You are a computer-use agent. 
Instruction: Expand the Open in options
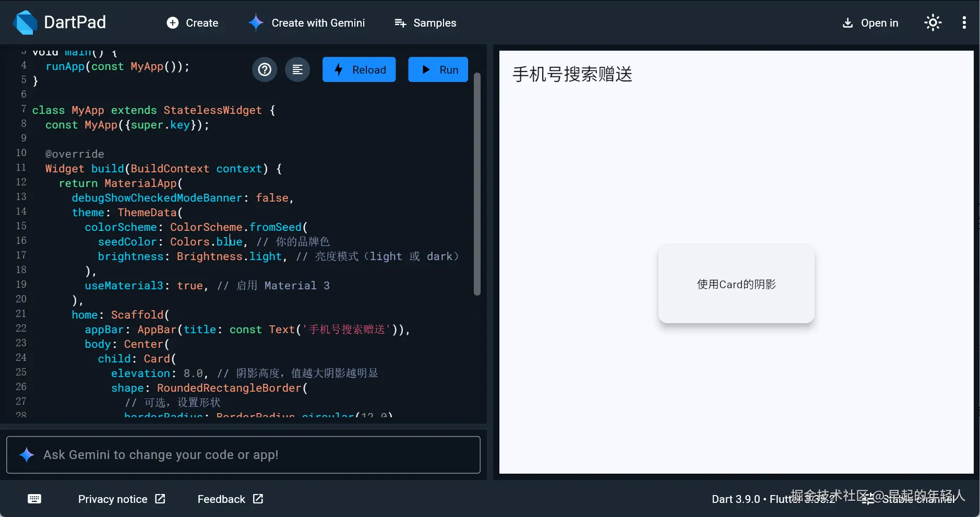[870, 22]
